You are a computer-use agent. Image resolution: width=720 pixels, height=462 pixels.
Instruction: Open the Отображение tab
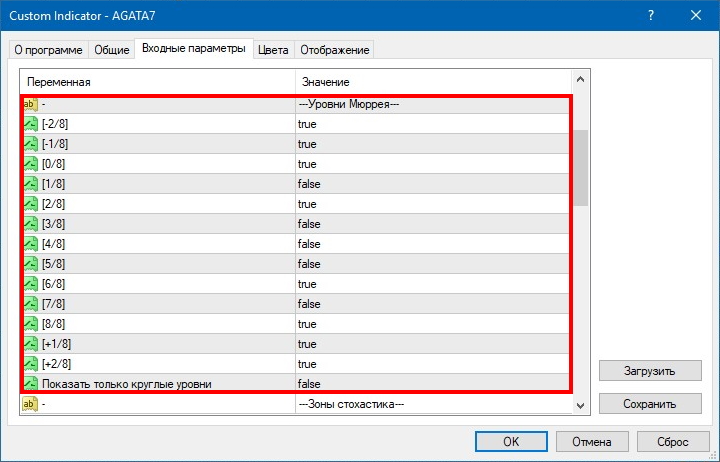333,50
